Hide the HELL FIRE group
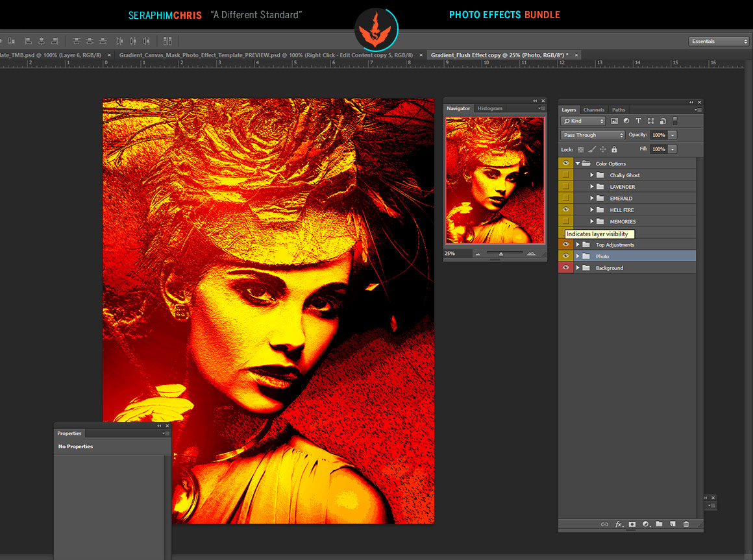The height and width of the screenshot is (560, 753). point(565,209)
